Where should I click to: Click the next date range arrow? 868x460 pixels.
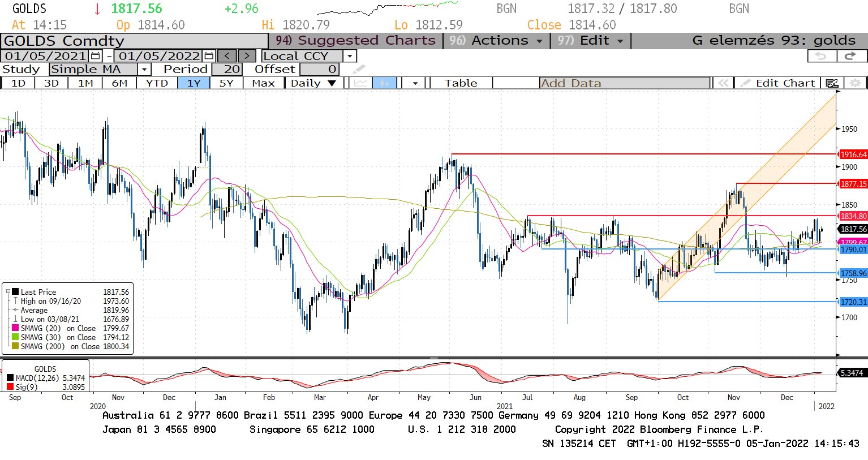247,56
